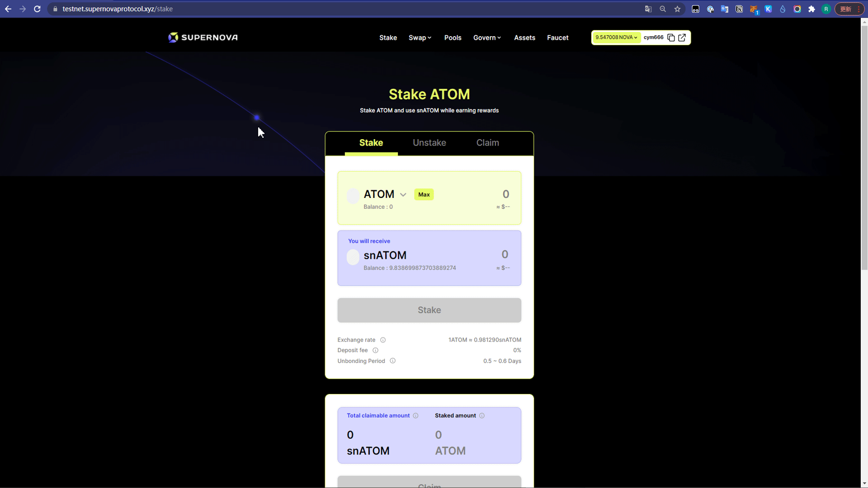Open the blue droplet extension icon
This screenshot has width=868, height=488.
[783, 9]
